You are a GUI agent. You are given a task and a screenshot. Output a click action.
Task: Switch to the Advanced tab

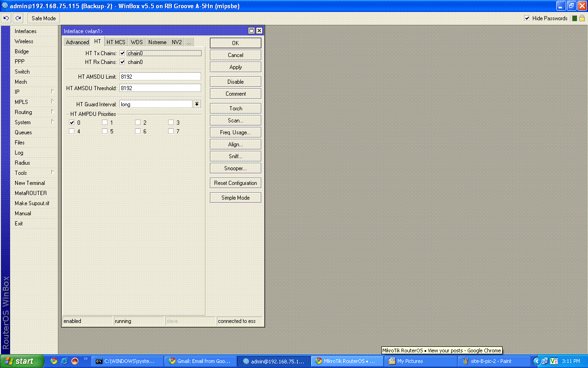pyautogui.click(x=77, y=42)
